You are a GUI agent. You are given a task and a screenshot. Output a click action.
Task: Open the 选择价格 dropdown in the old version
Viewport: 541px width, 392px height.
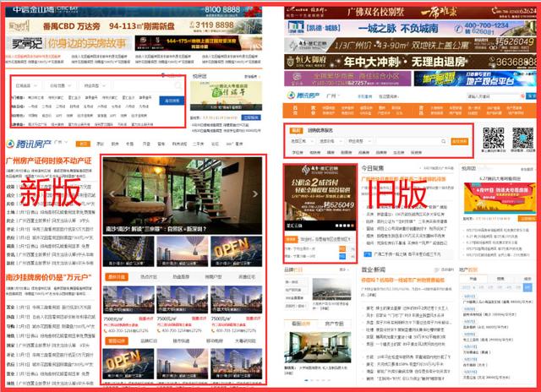tap(331, 141)
